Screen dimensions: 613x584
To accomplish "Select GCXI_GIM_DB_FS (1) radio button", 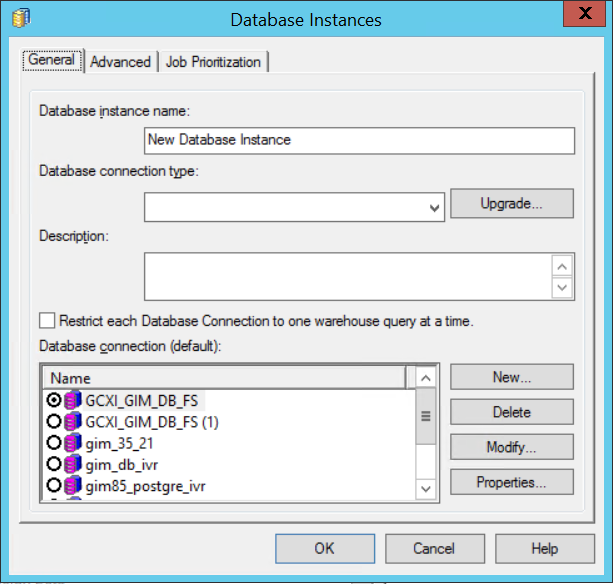I will tap(54, 422).
